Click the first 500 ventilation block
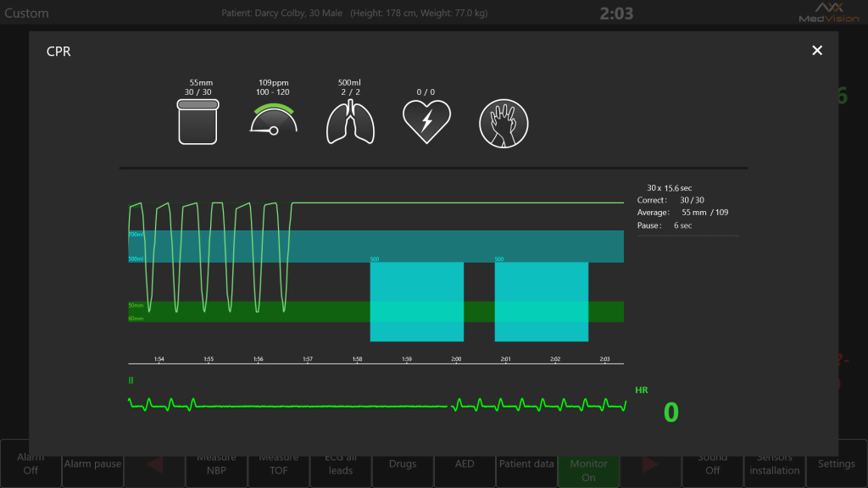 (x=417, y=302)
